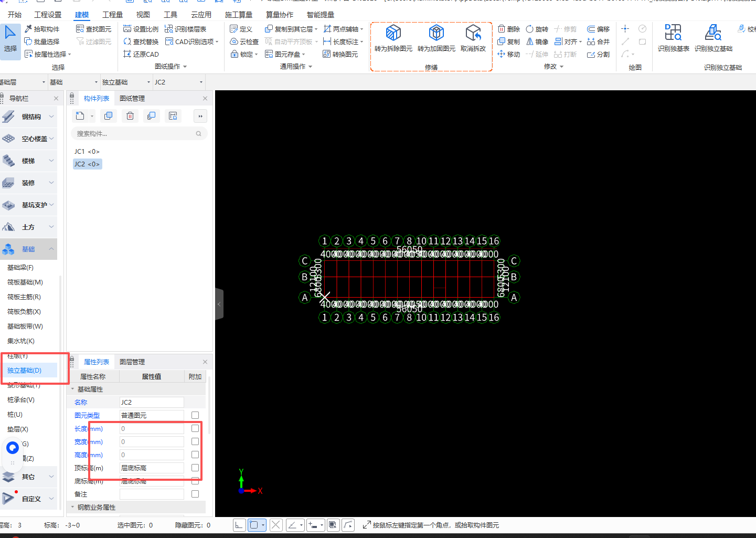Switch to the 图纸管理 tab
The height and width of the screenshot is (538, 756).
[132, 99]
